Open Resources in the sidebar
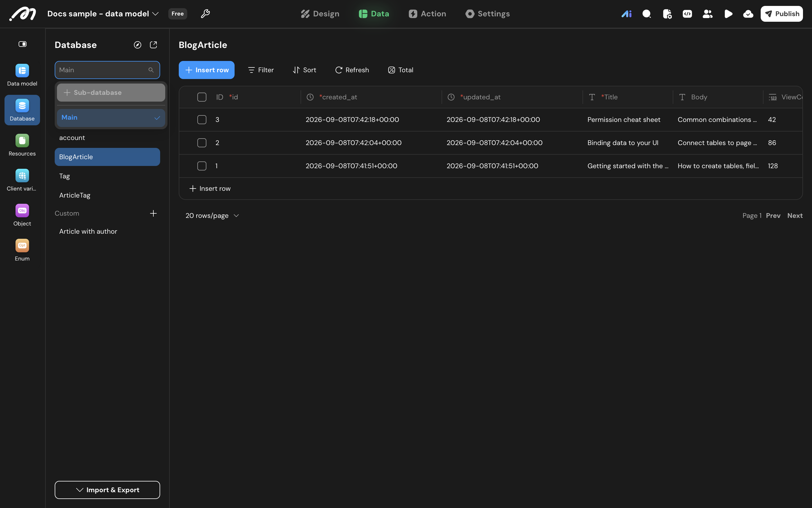Image resolution: width=812 pixels, height=508 pixels. point(22,145)
